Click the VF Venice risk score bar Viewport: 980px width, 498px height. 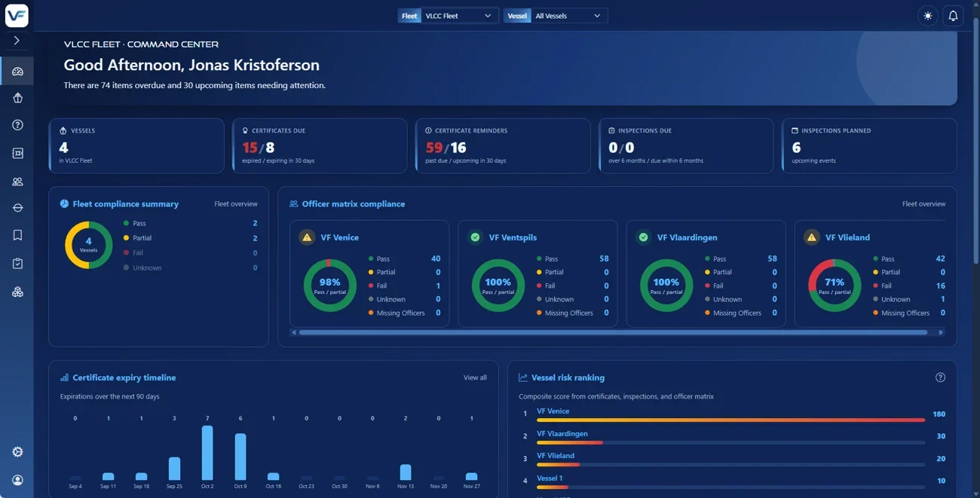(730, 420)
